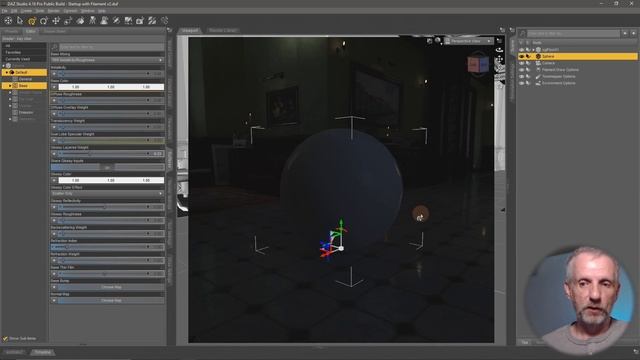Toggle visibility eye of Tonemapper Options

(x=521, y=76)
